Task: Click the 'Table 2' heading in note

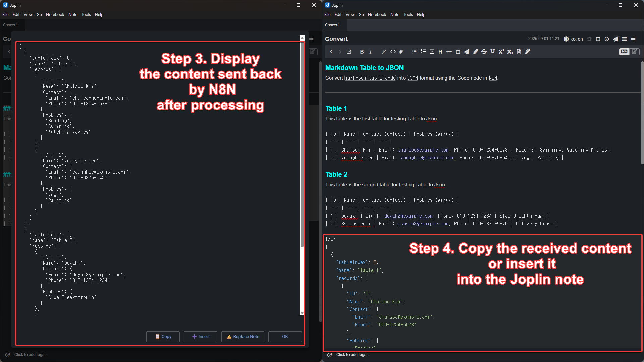Action: pyautogui.click(x=336, y=174)
